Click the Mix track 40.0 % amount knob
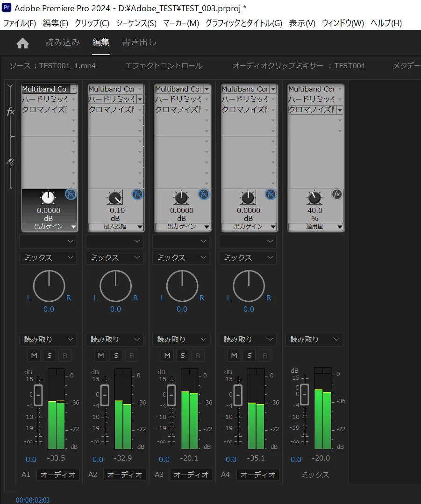This screenshot has width=421, height=504. pos(314,198)
